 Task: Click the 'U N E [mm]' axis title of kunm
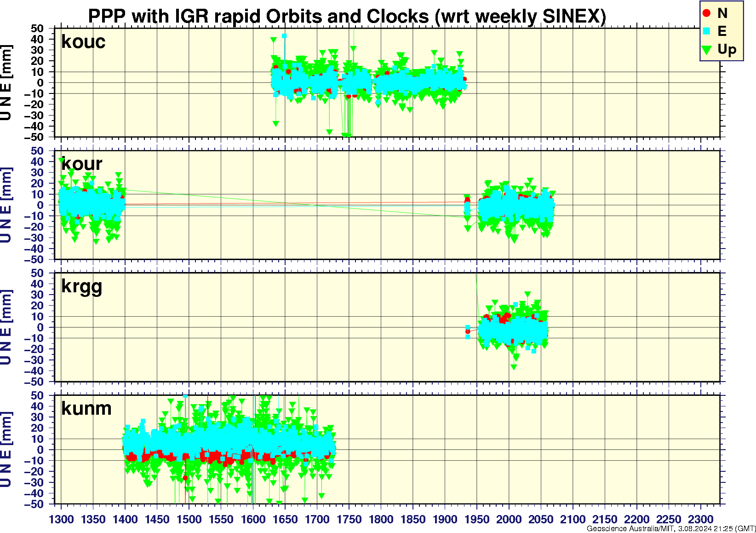coord(6,450)
